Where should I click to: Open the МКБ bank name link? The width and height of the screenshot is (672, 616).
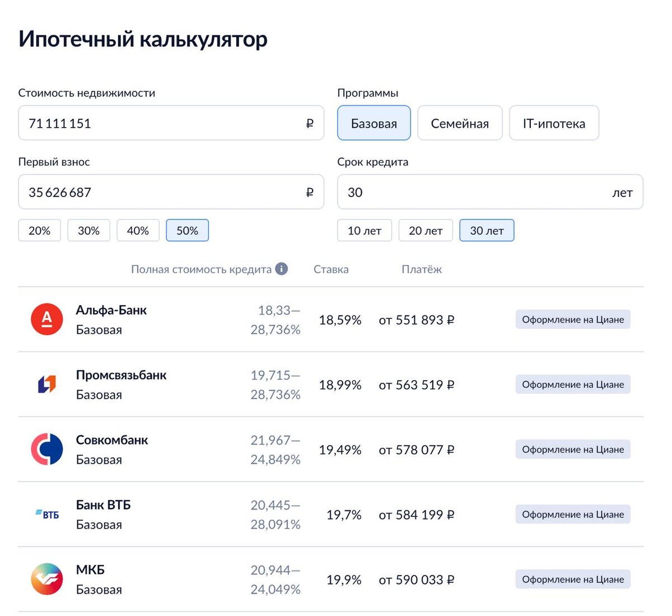(x=90, y=570)
